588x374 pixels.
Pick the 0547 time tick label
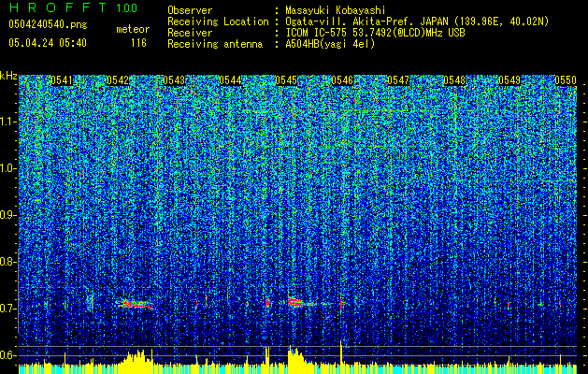(399, 81)
